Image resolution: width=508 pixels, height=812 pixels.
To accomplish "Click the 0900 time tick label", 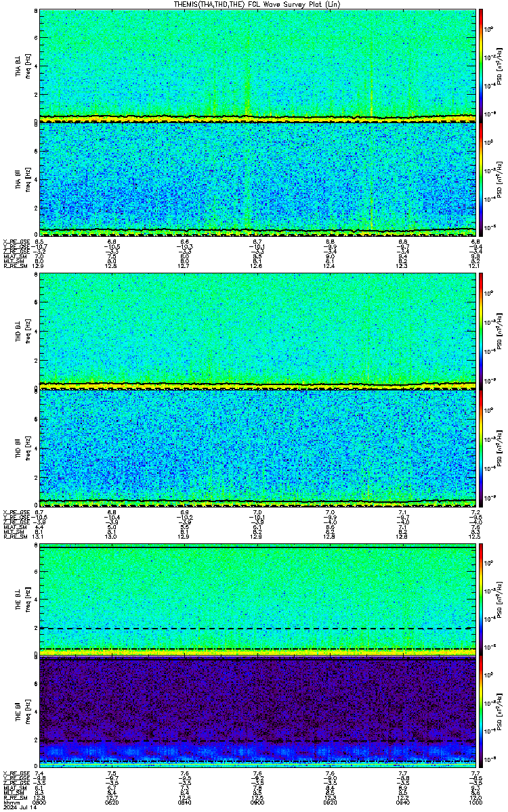I will [x=257, y=802].
